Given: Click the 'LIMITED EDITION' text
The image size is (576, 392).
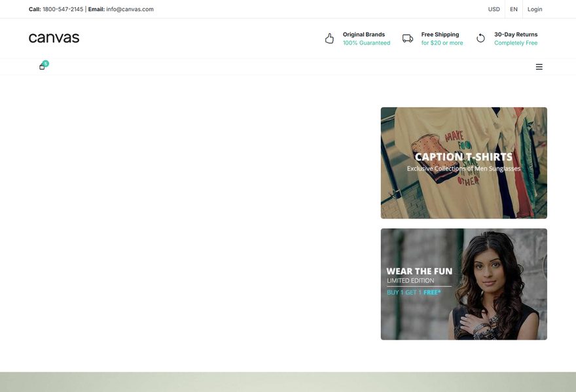Looking at the screenshot, I should 410,281.
